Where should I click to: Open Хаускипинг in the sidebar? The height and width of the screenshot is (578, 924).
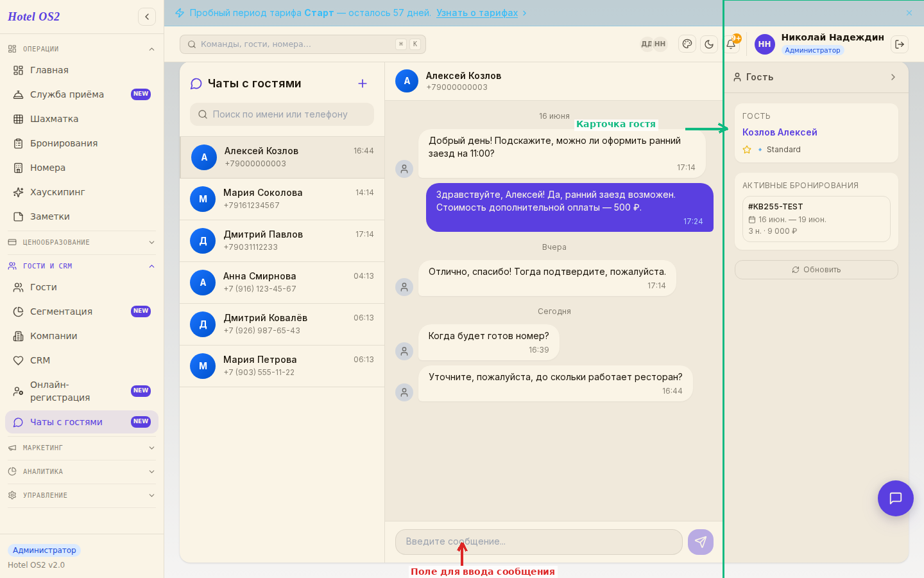coord(81,192)
